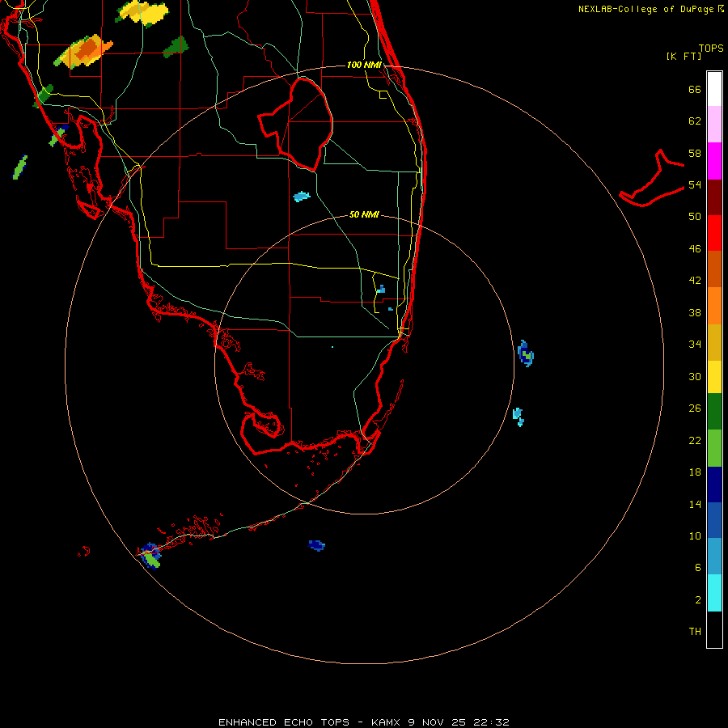Click the cyan legend swatch near 2
Viewport: 728px width, 728px height.
click(x=714, y=593)
